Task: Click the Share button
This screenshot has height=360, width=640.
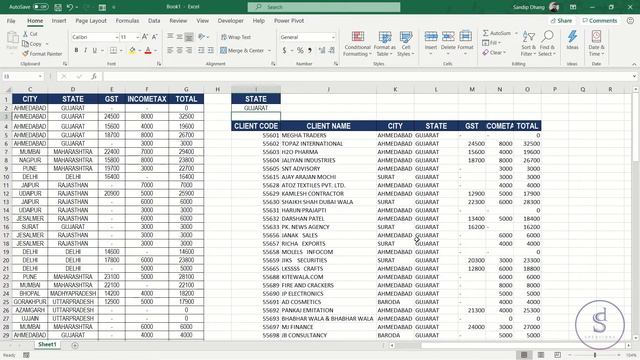Action: [x=561, y=20]
